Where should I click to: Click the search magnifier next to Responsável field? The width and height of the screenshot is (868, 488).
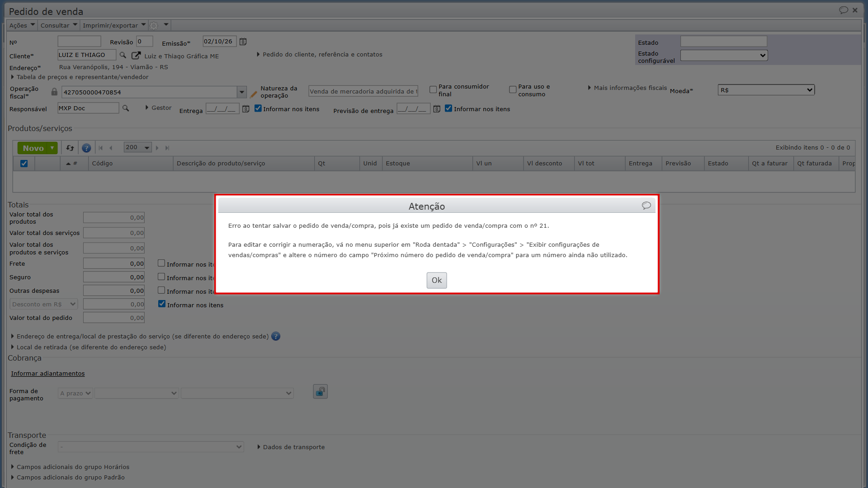point(126,108)
